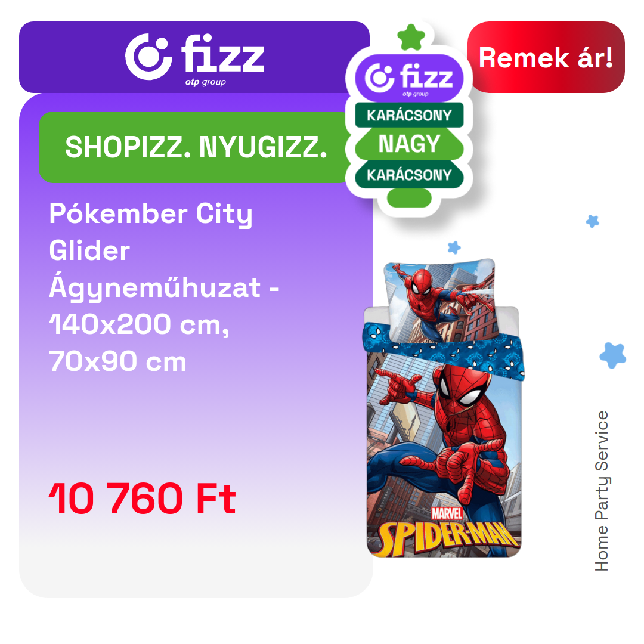Click the small blue star above pillow

[x=454, y=247]
